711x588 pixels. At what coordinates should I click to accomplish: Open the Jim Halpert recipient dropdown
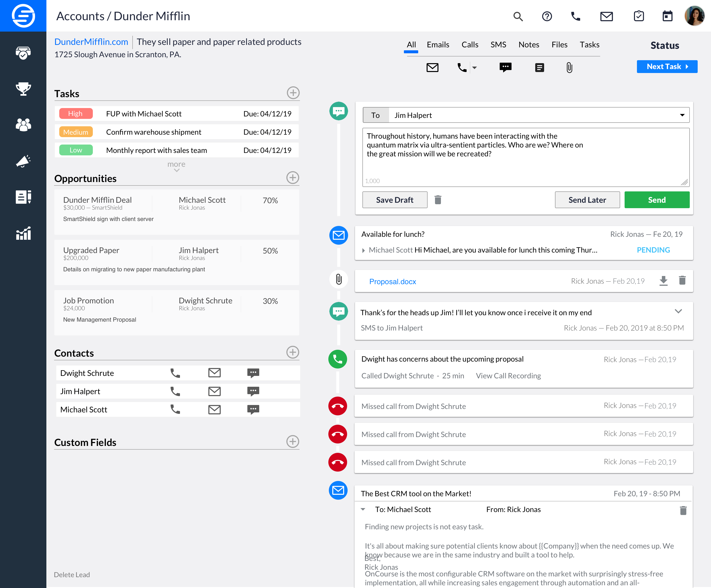click(x=683, y=115)
